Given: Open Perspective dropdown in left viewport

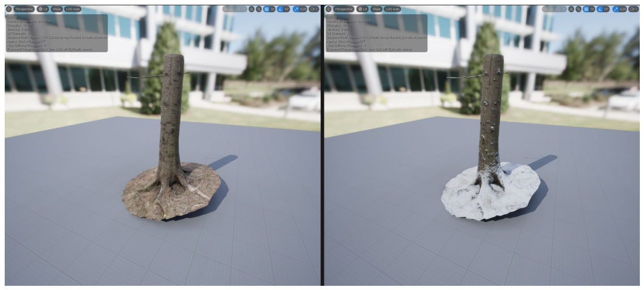Looking at the screenshot, I should [24, 9].
